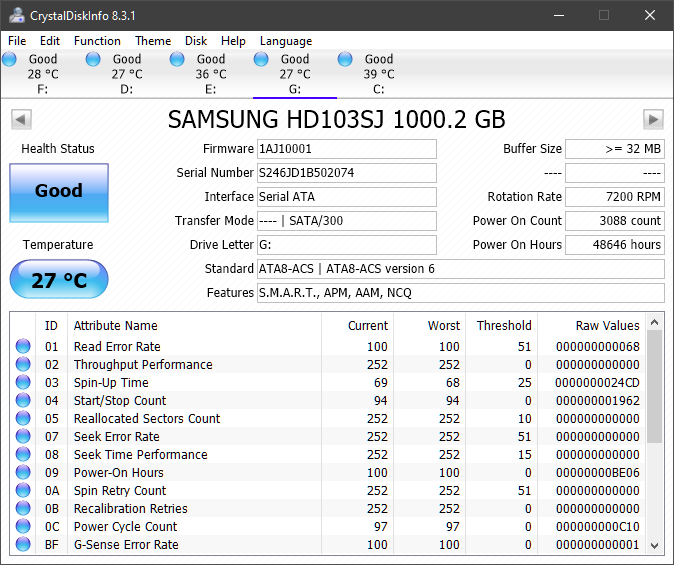The width and height of the screenshot is (674, 565).
Task: Click status icon for Spin-Up Time
Action: pos(23,382)
